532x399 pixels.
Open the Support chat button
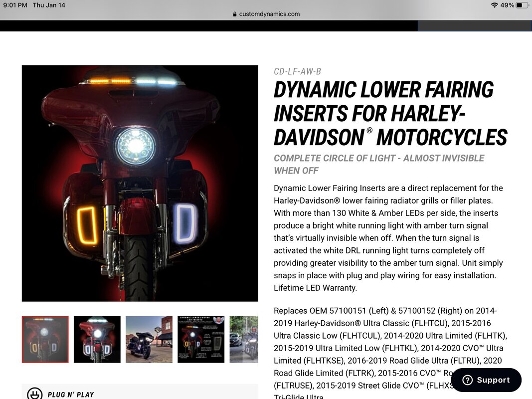pos(486,380)
